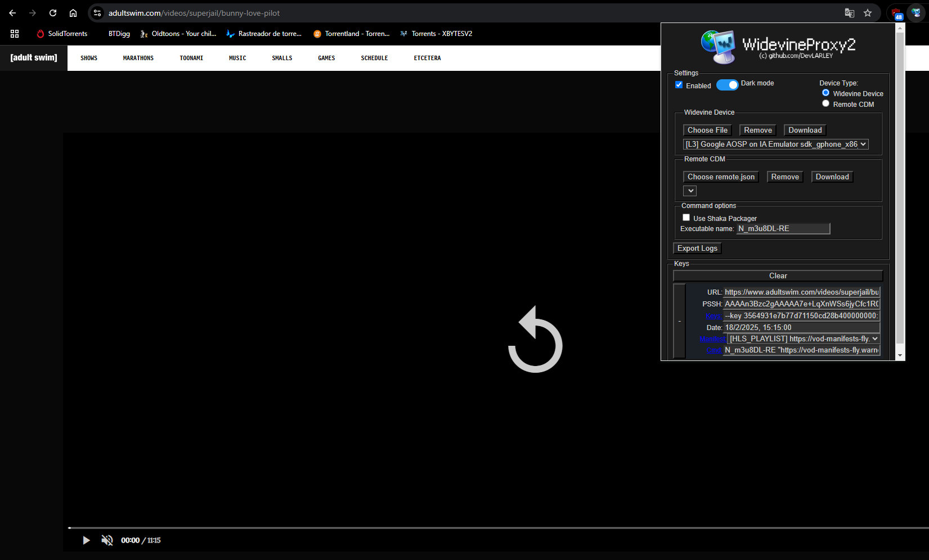Remove the Remote CDM entry
Viewport: 929px width, 560px height.
coord(785,177)
